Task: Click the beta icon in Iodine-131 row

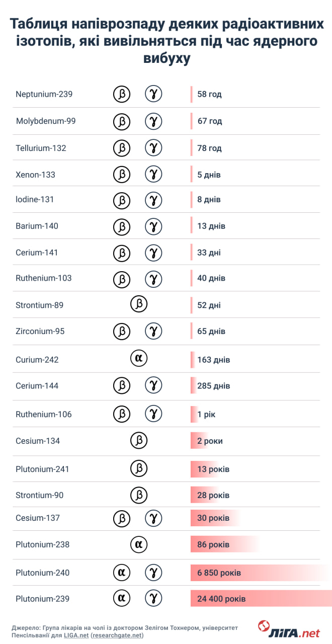Action: pos(121,200)
